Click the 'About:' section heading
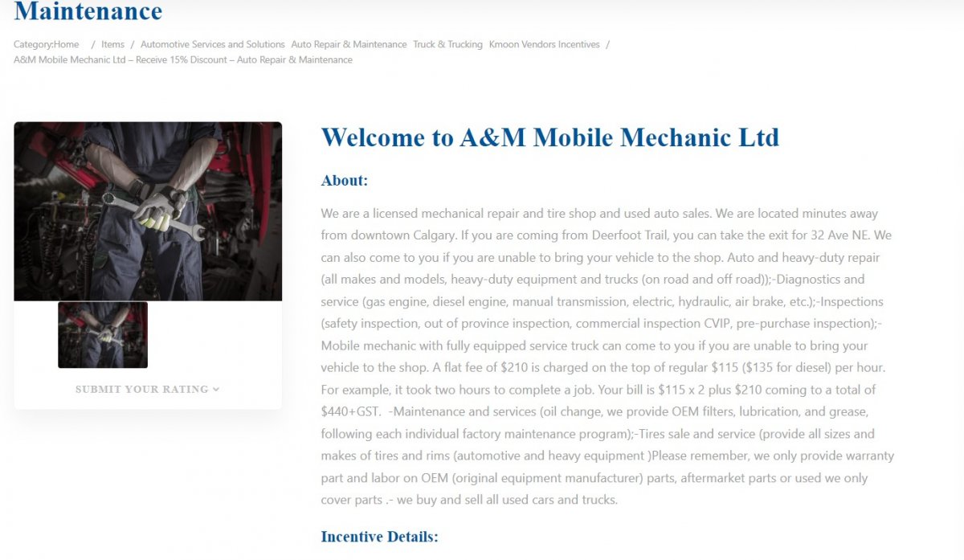The width and height of the screenshot is (964, 560). click(344, 181)
